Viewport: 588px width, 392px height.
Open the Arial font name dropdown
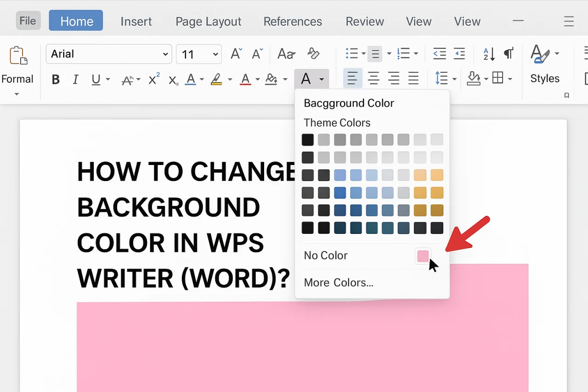tap(109, 54)
